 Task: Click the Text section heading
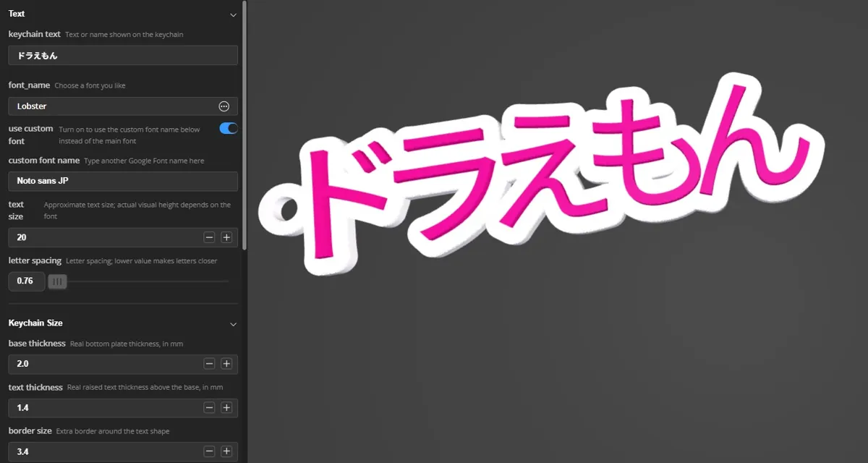[x=17, y=14]
